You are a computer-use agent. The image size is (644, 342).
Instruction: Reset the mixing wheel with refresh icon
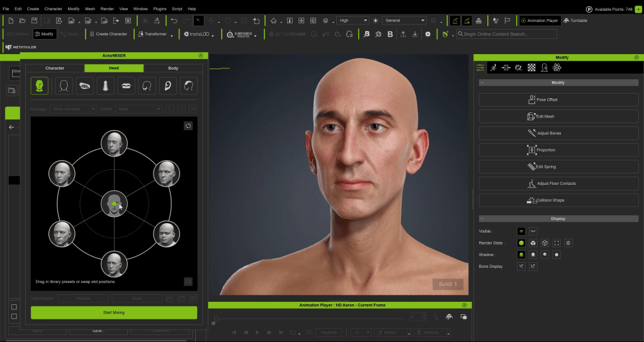click(188, 126)
